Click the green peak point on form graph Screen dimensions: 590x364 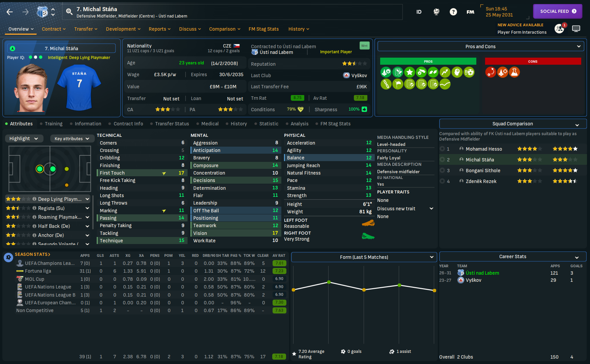coord(329,282)
